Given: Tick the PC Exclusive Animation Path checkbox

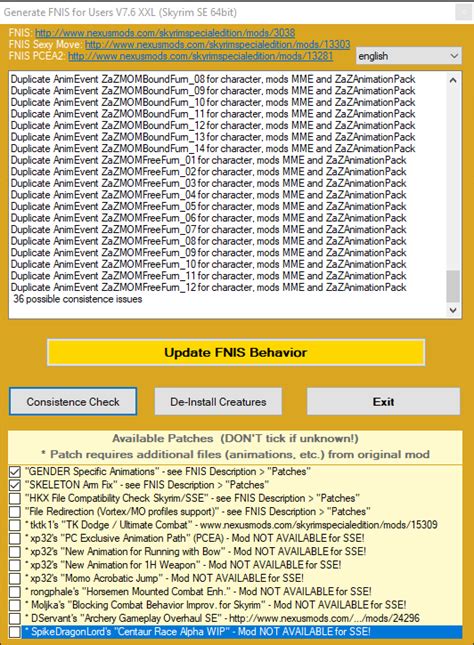Looking at the screenshot, I should 15,538.
